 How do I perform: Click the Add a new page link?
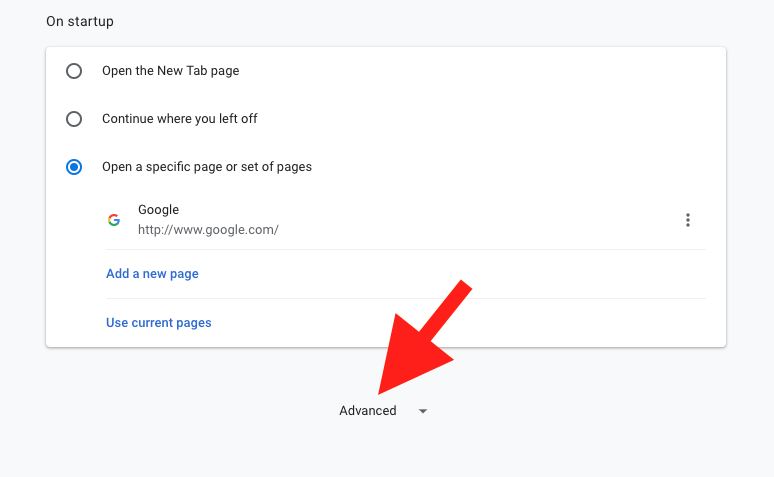152,274
